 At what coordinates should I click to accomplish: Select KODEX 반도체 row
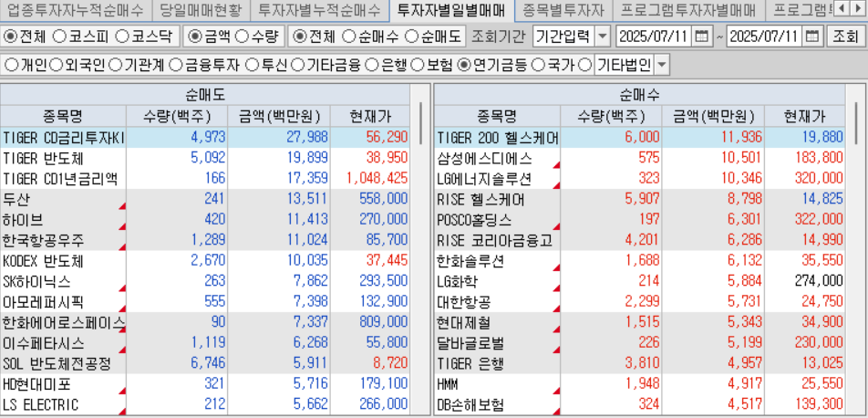tap(205, 260)
